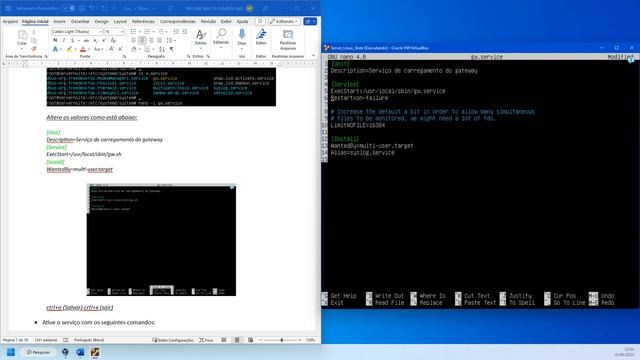Click the blue Share button
Image resolution: width=640 pixels, height=360 pixels.
[310, 21]
